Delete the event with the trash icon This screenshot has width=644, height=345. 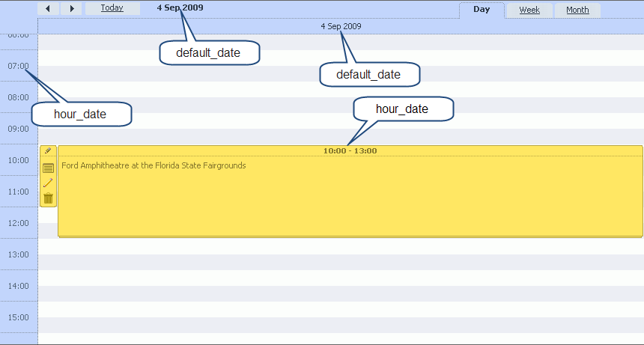point(48,198)
